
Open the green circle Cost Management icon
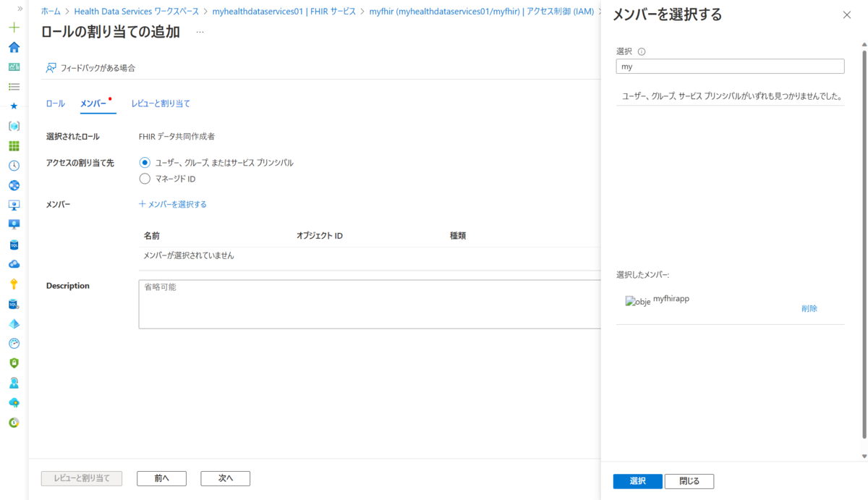tap(14, 422)
